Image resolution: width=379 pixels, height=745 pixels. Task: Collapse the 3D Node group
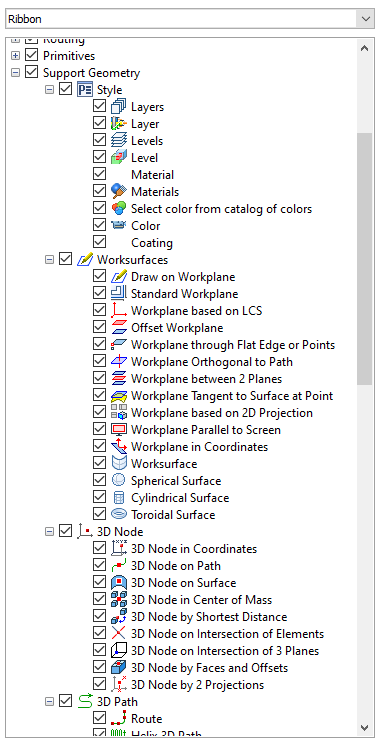pyautogui.click(x=49, y=532)
